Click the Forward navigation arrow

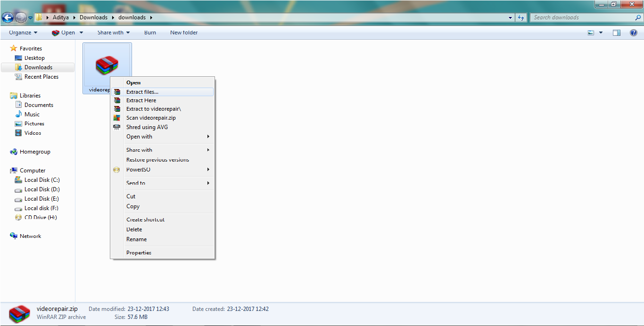coord(21,18)
